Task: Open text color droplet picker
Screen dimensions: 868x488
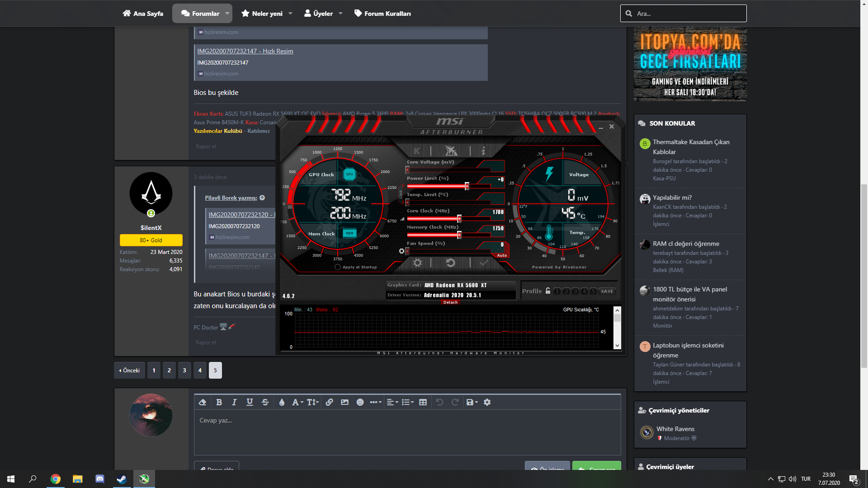Action: pos(282,402)
